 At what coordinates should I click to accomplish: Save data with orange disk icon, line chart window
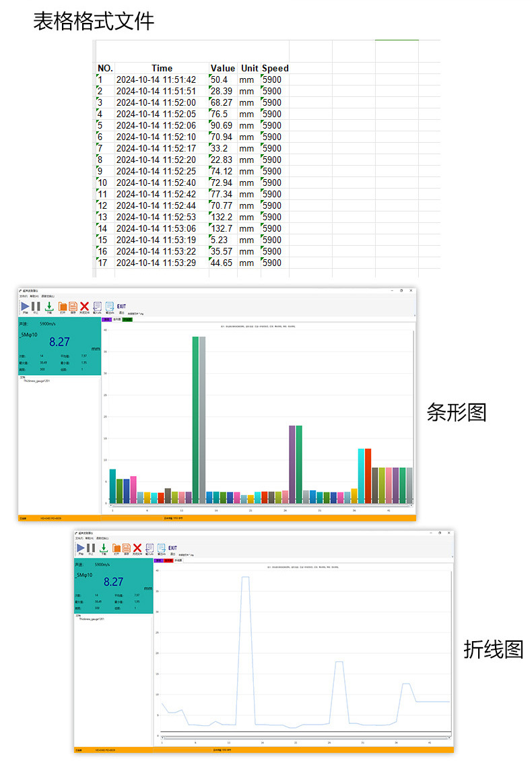126,548
